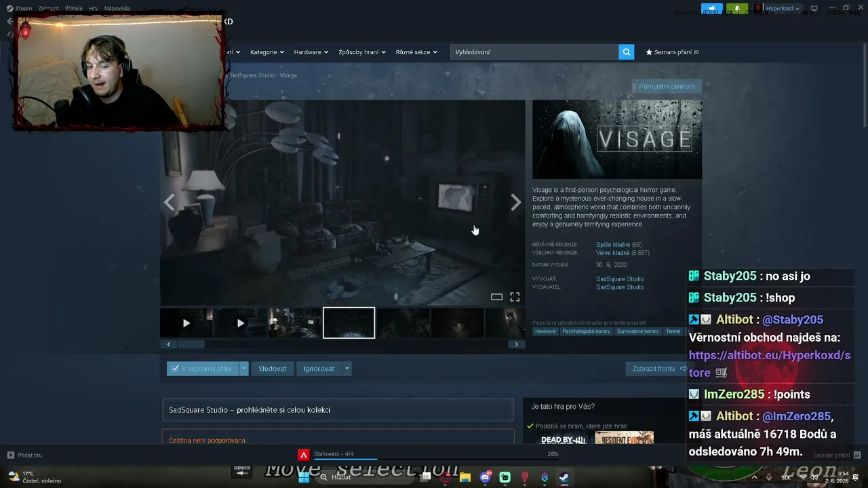
Task: Switch the media viewer to theater mode
Action: pos(496,297)
